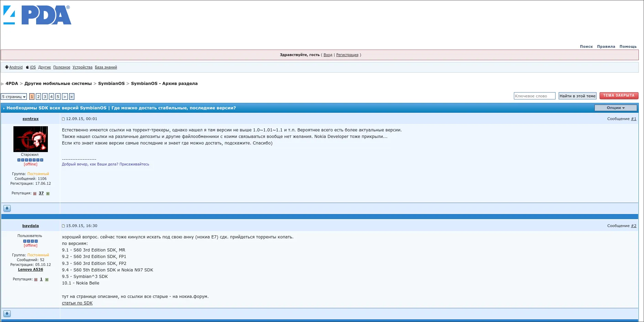The height and width of the screenshot is (322, 644).
Task: Click syntrax's avatar image
Action: tap(31, 139)
